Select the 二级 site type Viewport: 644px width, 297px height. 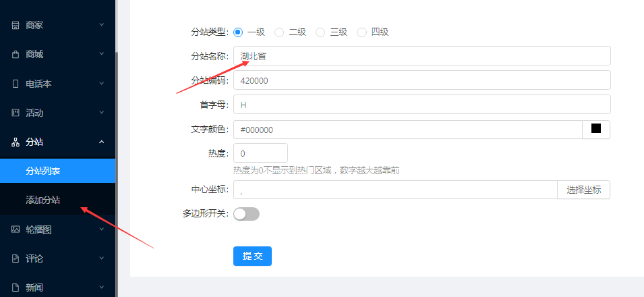(x=279, y=32)
